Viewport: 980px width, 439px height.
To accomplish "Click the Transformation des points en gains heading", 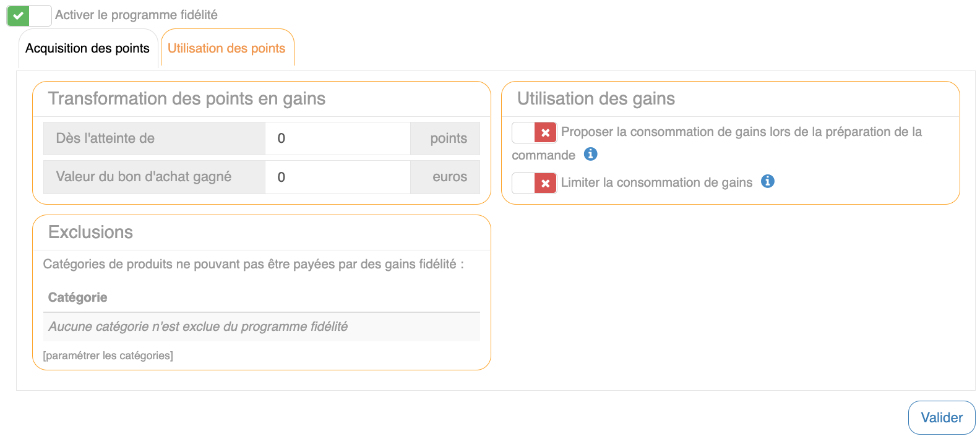I will coord(187,99).
